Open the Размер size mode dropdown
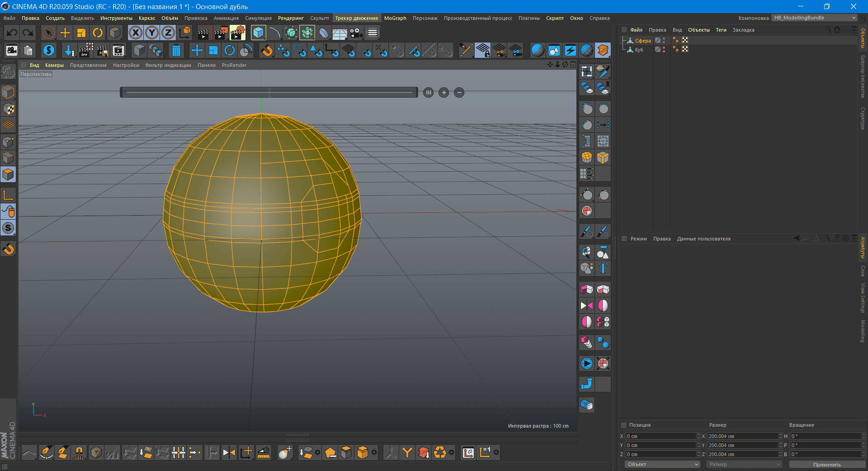Image resolution: width=868 pixels, height=471 pixels. 744,464
